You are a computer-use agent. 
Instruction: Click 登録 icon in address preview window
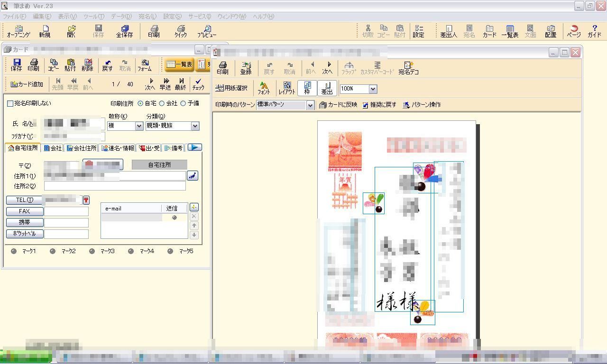pyautogui.click(x=246, y=68)
